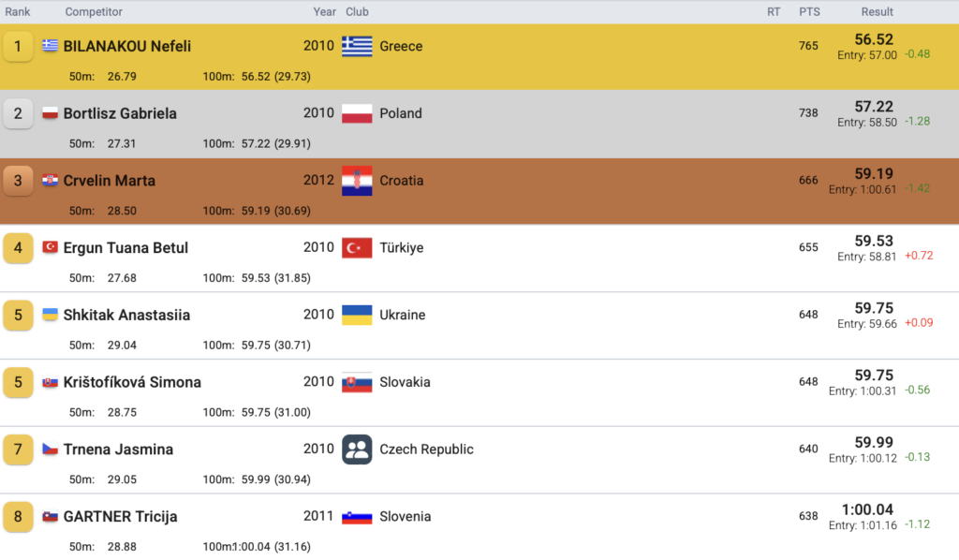Click the rank 3 bronze badge
The width and height of the screenshot is (959, 560).
pos(19,181)
